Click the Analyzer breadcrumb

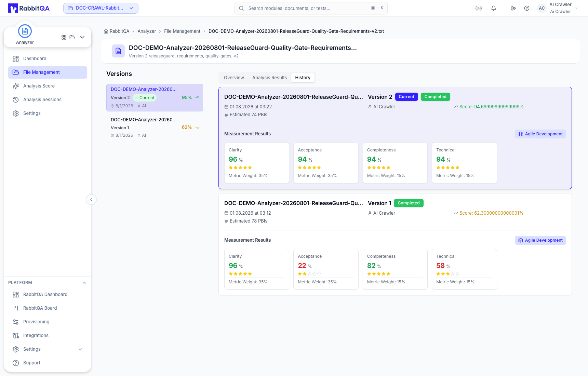147,31
